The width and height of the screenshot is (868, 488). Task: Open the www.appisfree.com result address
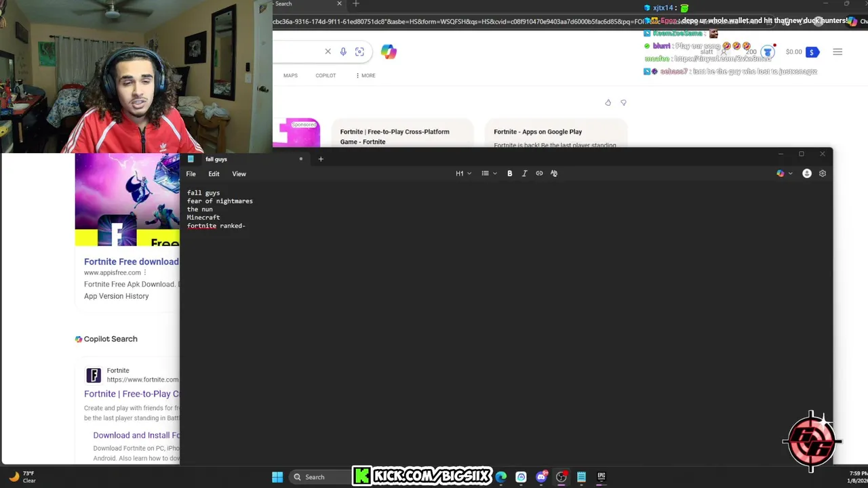[113, 272]
